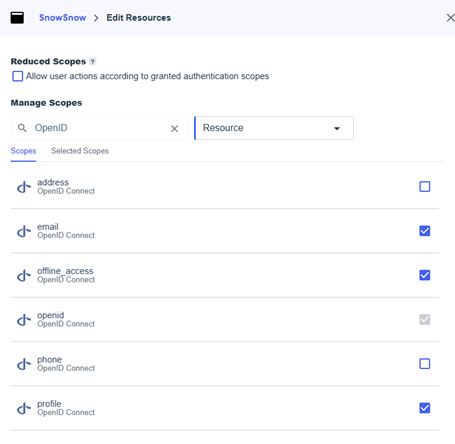Screen dimensions: 455x444
Task: Click the OpenID Connect icon beside address
Action: coord(24,187)
